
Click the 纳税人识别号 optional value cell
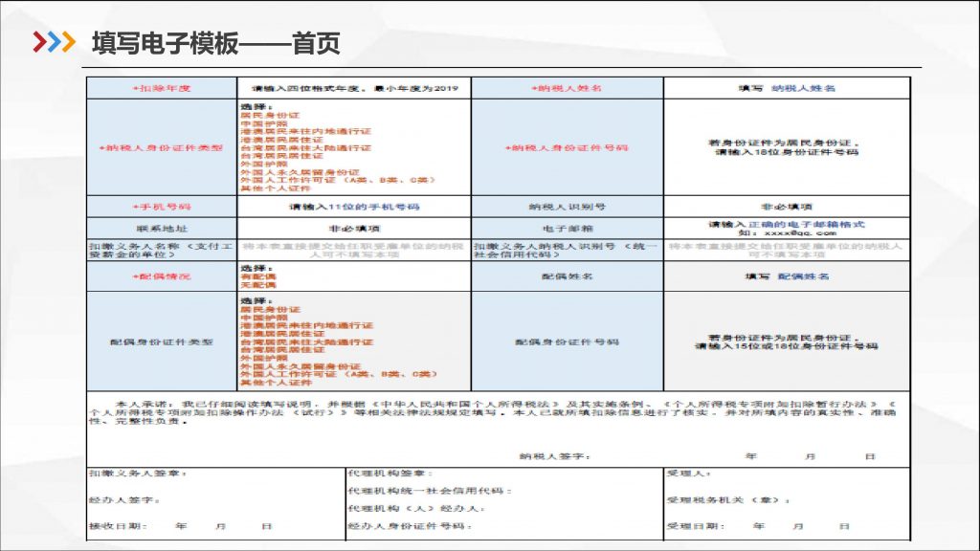click(x=786, y=206)
